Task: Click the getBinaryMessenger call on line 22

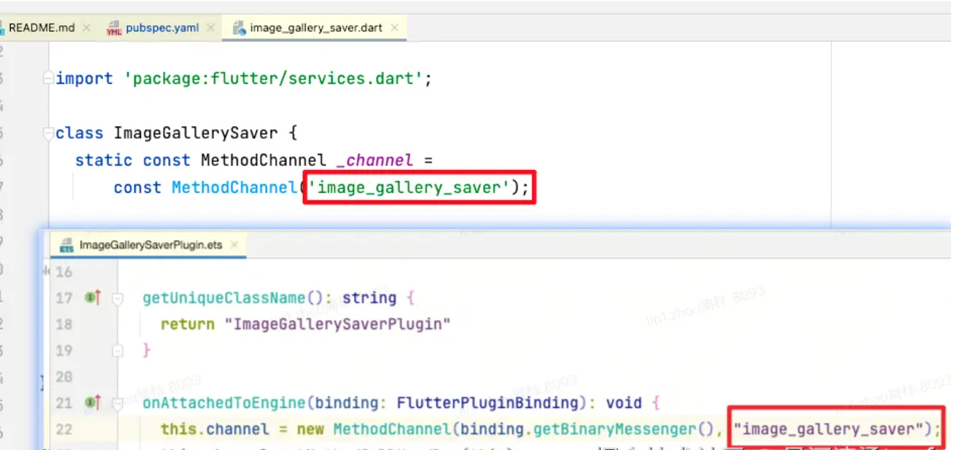Action: [x=623, y=430]
